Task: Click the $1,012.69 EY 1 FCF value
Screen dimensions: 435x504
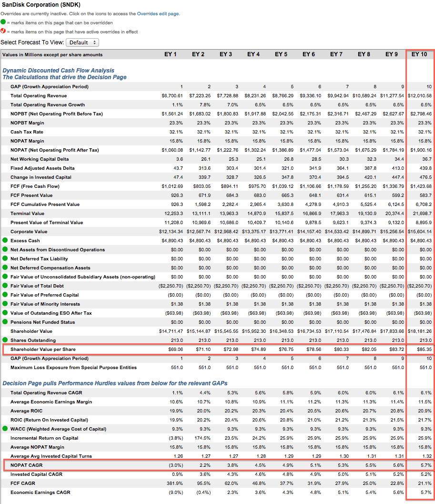Action: pyautogui.click(x=172, y=186)
